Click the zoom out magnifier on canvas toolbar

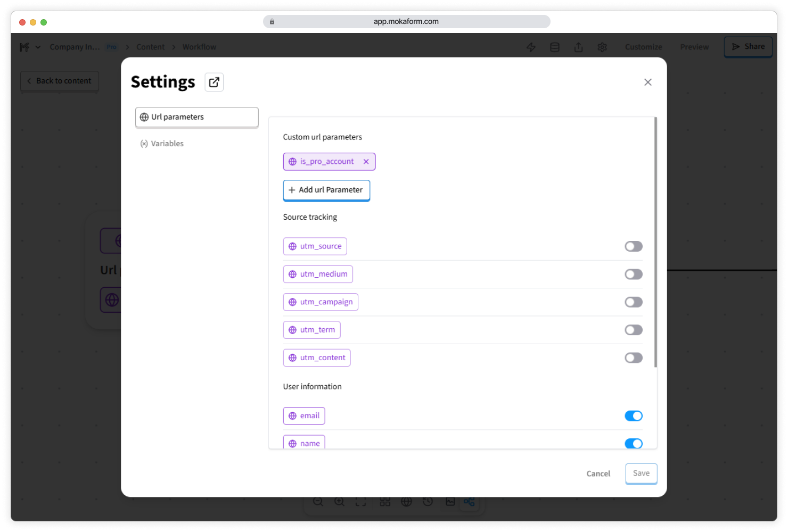(318, 502)
